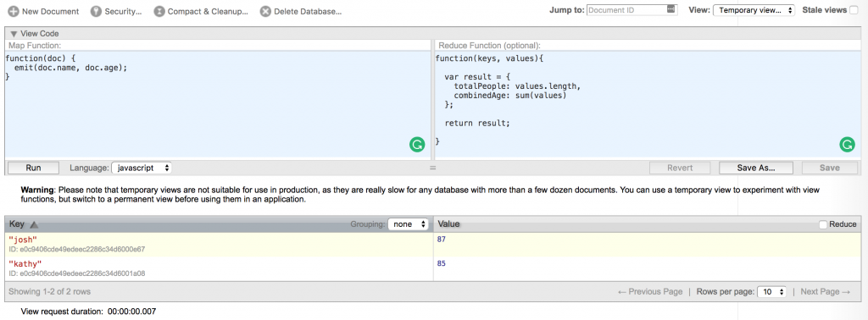Toggle the Reduce checkbox

pos(822,223)
